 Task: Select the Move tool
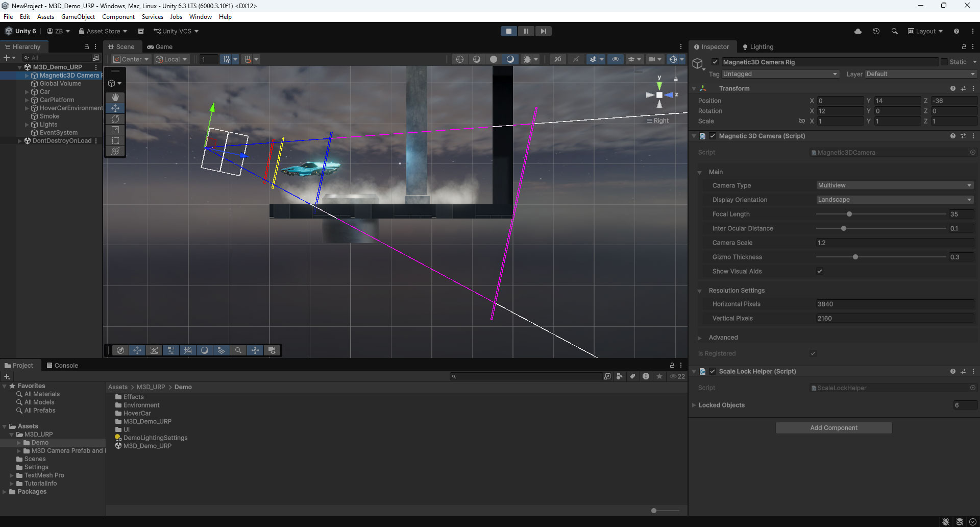115,108
